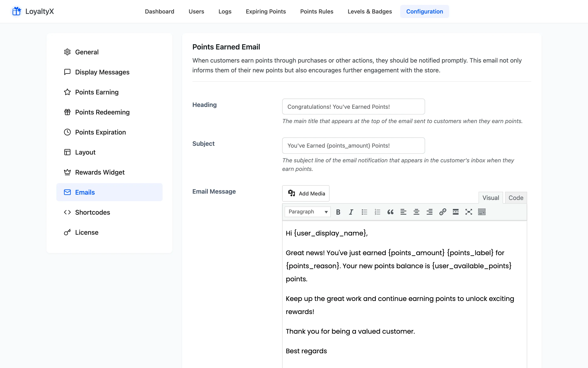Click the Rewards Widget crown icon
Image resolution: width=588 pixels, height=368 pixels.
(x=67, y=172)
